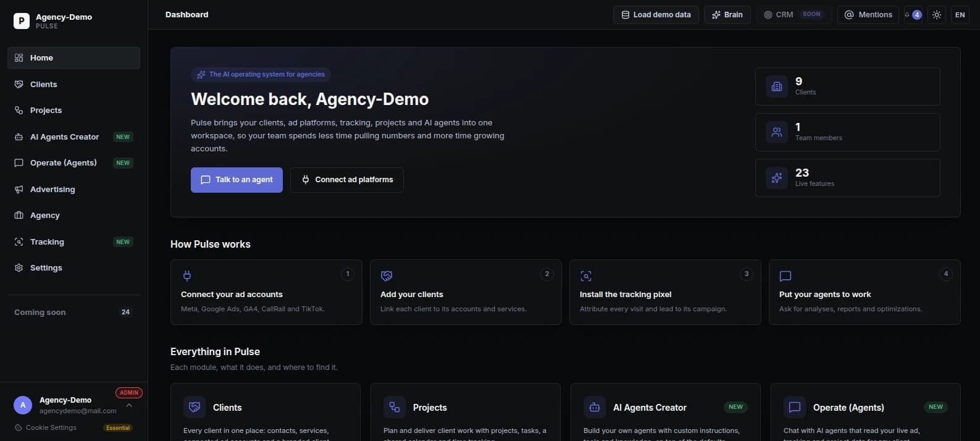This screenshot has height=441, width=980.
Task: Open the Brain button
Action: tap(727, 15)
